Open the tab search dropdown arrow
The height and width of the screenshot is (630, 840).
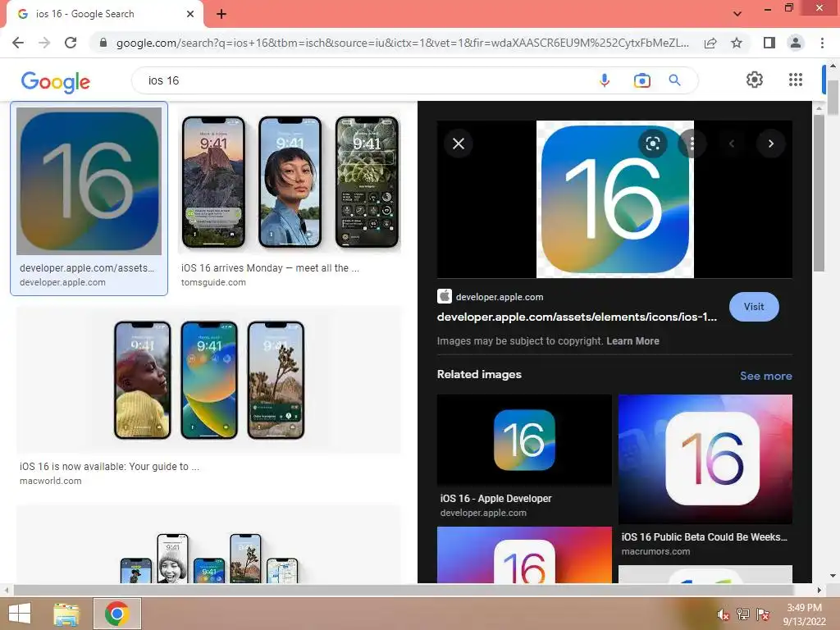pos(737,14)
